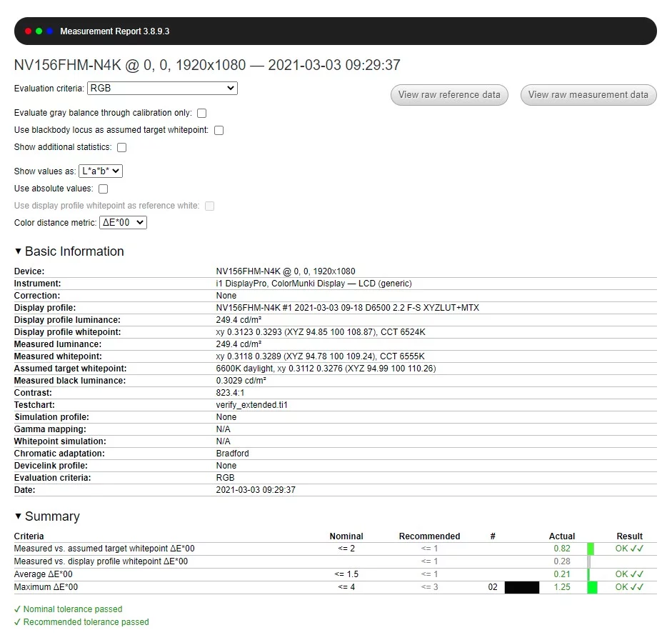The height and width of the screenshot is (635, 672).
Task: Check blackbody locus as assumed target whitepoint
Action: (x=219, y=130)
